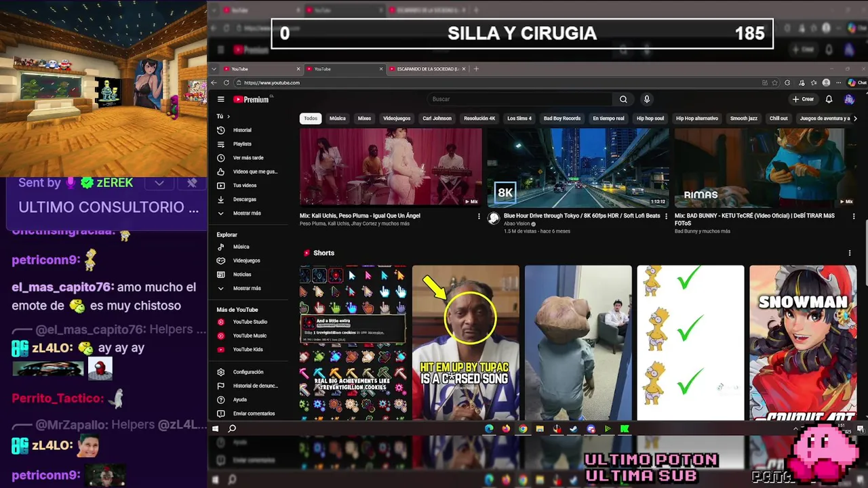
Task: Open Ayuda help page
Action: (x=239, y=400)
